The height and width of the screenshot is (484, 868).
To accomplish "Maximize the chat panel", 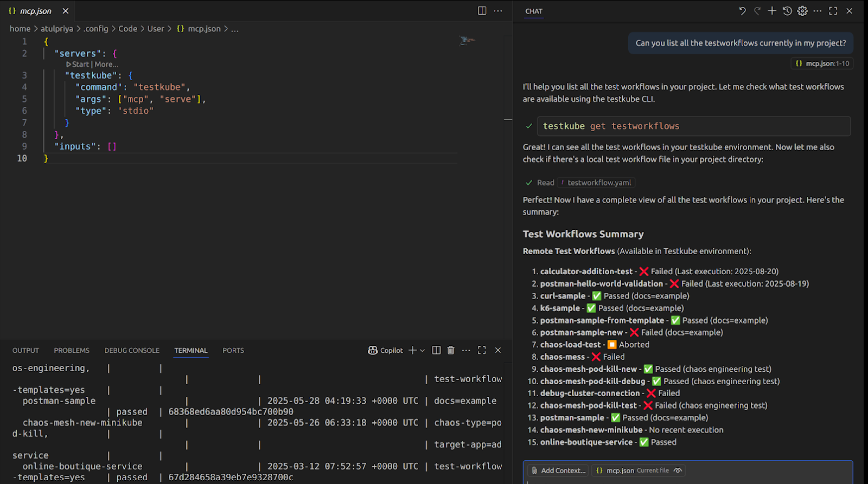I will pyautogui.click(x=833, y=11).
